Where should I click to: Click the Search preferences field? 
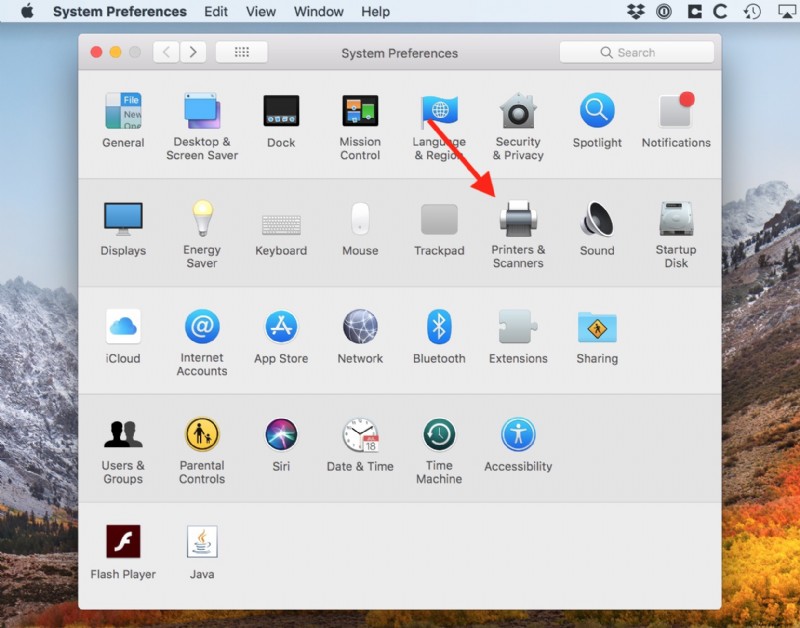(x=636, y=52)
